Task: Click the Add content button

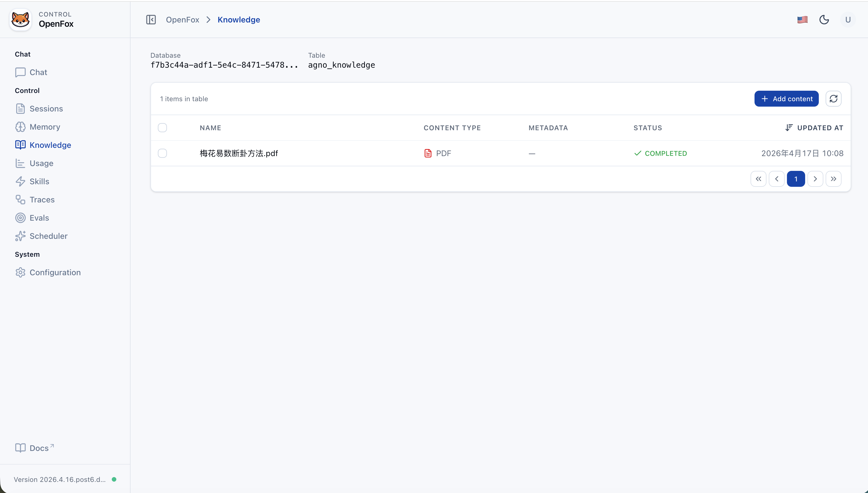Action: 786,99
